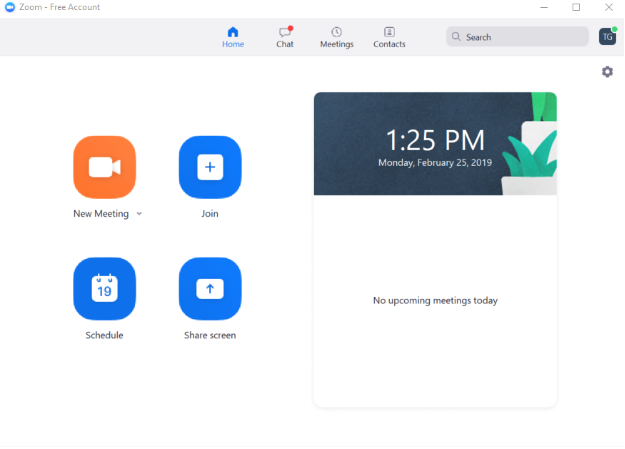
Task: Click the Monday, February 25, 2019 date
Action: [x=435, y=163]
